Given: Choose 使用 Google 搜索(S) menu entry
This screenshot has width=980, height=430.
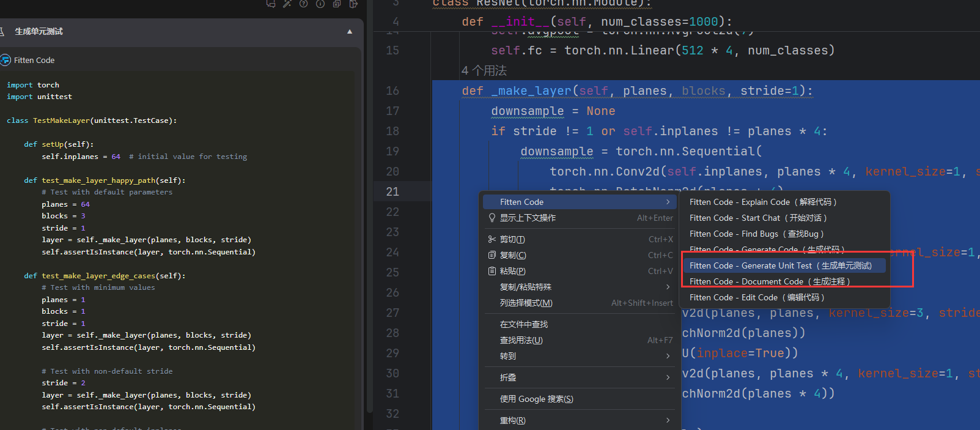Looking at the screenshot, I should coord(579,399).
